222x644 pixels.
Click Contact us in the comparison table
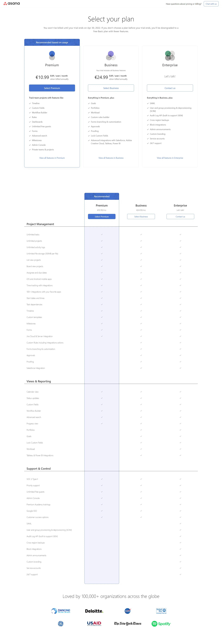click(180, 217)
